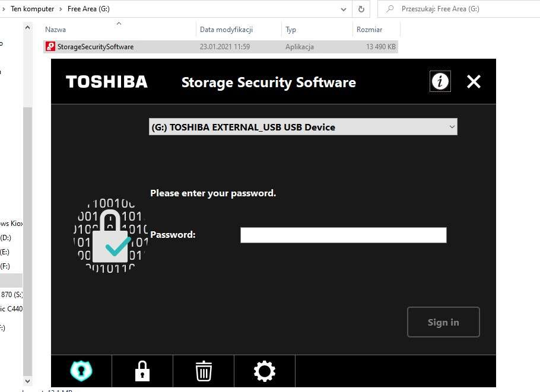This screenshot has height=392, width=540.
Task: Expand the address bar history dropdown arrow
Action: click(x=344, y=9)
